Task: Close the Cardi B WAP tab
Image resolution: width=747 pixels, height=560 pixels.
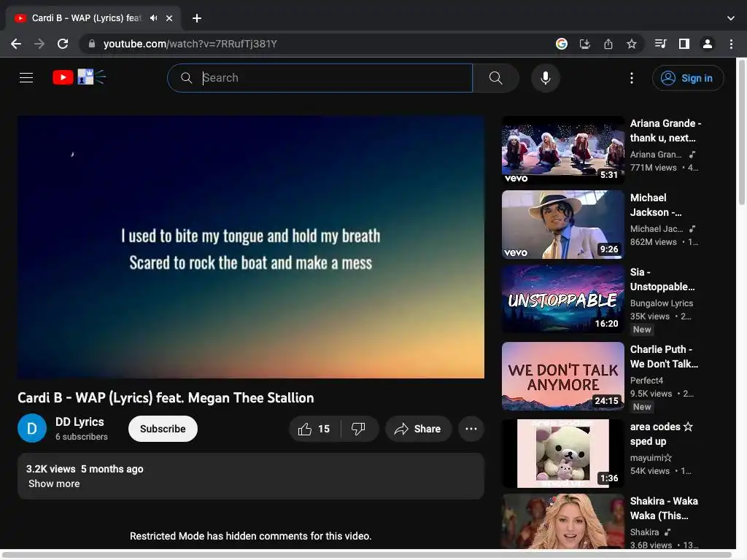Action: point(169,18)
